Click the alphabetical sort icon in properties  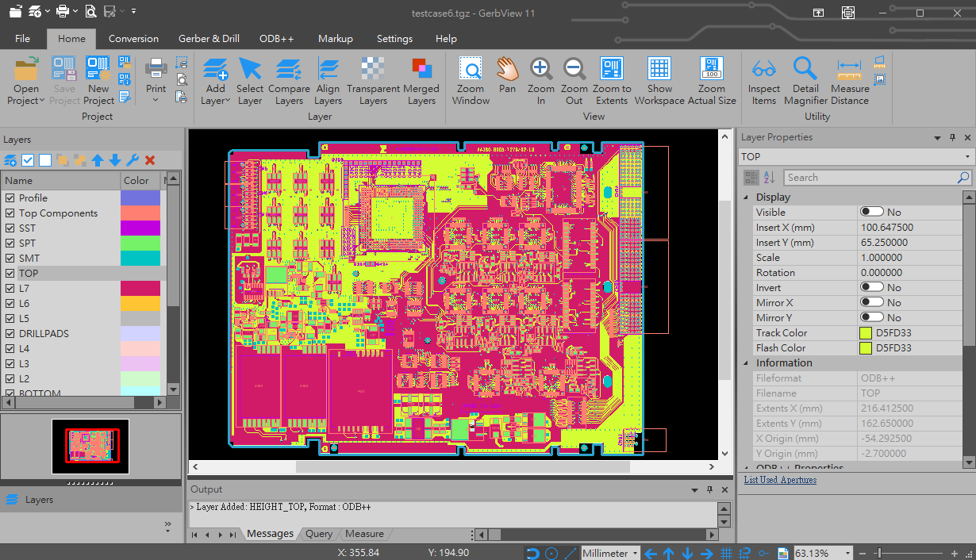[769, 178]
